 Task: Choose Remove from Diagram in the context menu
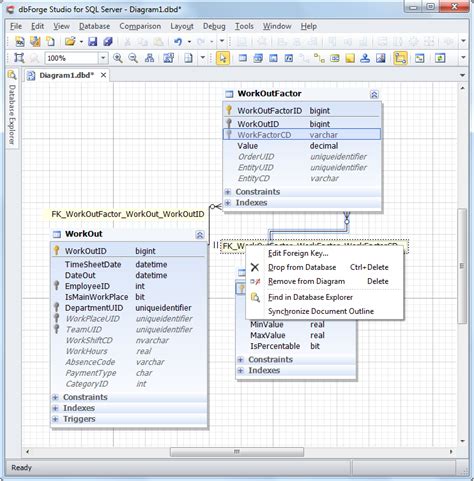point(325,281)
